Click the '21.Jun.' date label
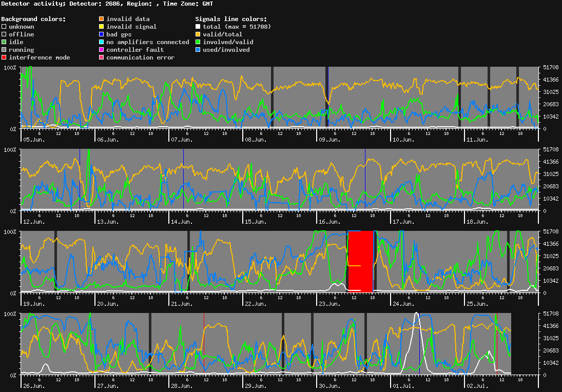 point(182,304)
